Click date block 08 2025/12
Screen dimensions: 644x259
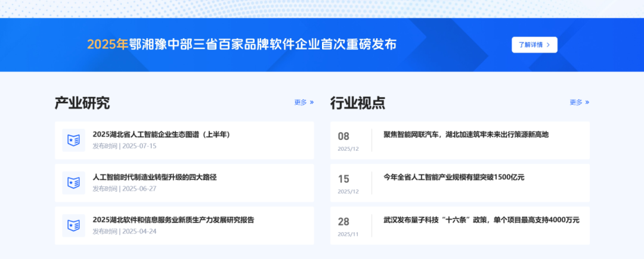tap(348, 141)
